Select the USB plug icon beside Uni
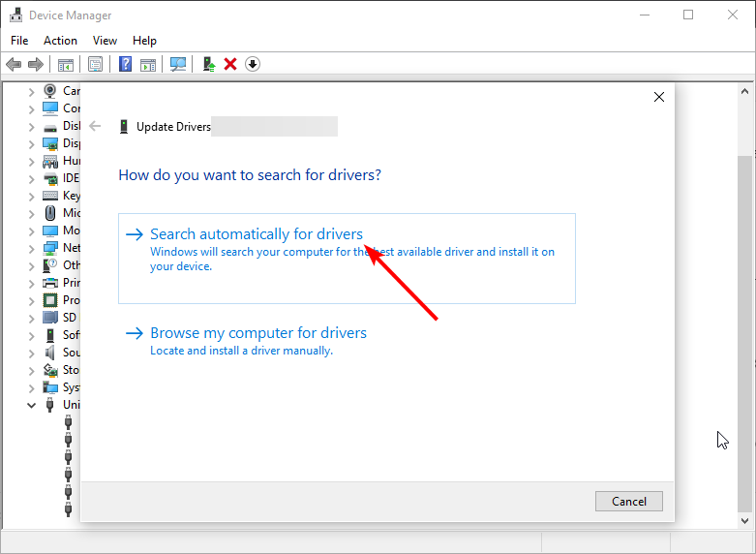Viewport: 756px width, 554px height. pos(49,405)
